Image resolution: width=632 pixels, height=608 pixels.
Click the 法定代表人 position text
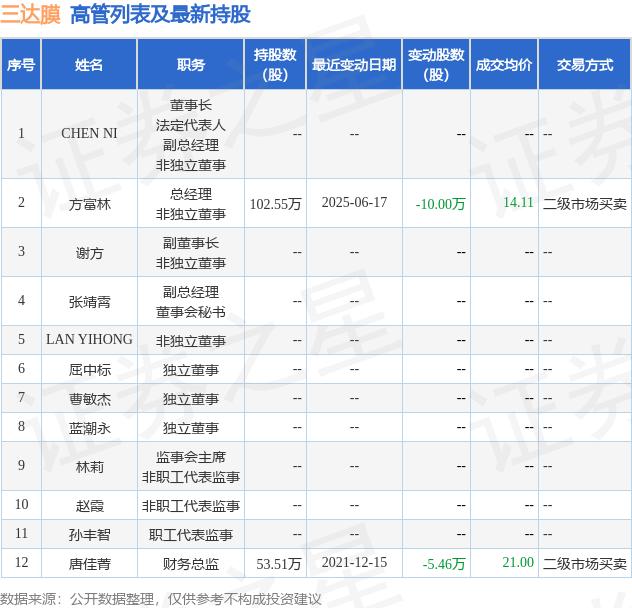[x=191, y=125]
